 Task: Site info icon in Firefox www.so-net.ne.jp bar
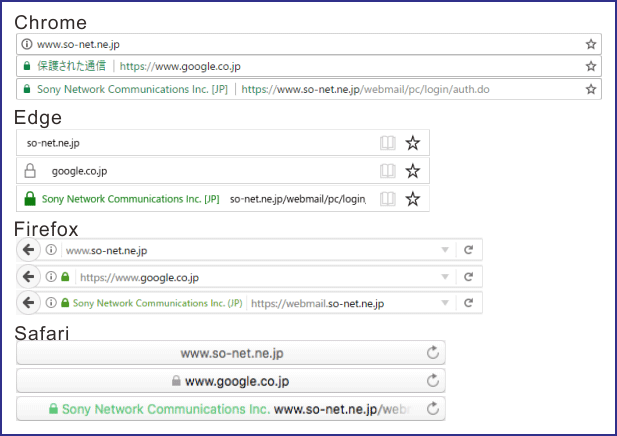pos(51,249)
